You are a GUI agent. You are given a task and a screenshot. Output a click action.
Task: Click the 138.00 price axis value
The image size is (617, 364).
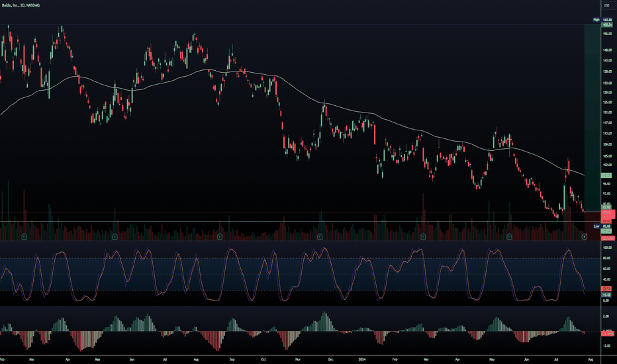pos(607,71)
